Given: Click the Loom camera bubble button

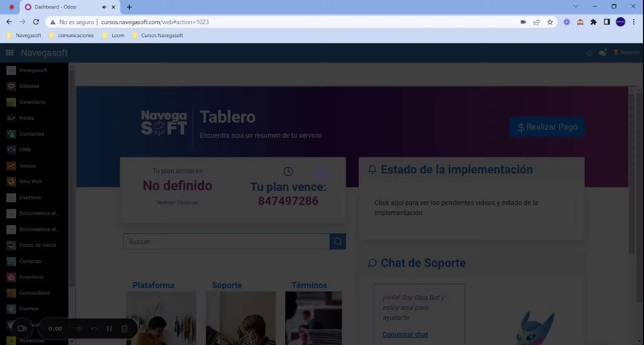Looking at the screenshot, I should 22,328.
